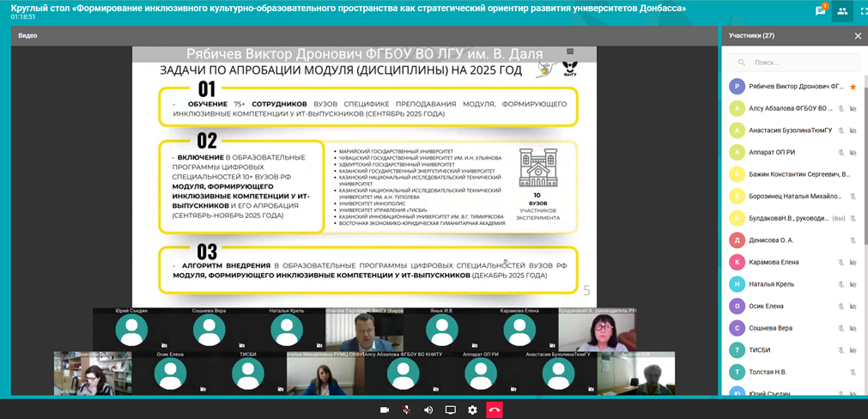Select Янык И.В. video tile
Screen dimensions: 868x419
[x=442, y=330]
